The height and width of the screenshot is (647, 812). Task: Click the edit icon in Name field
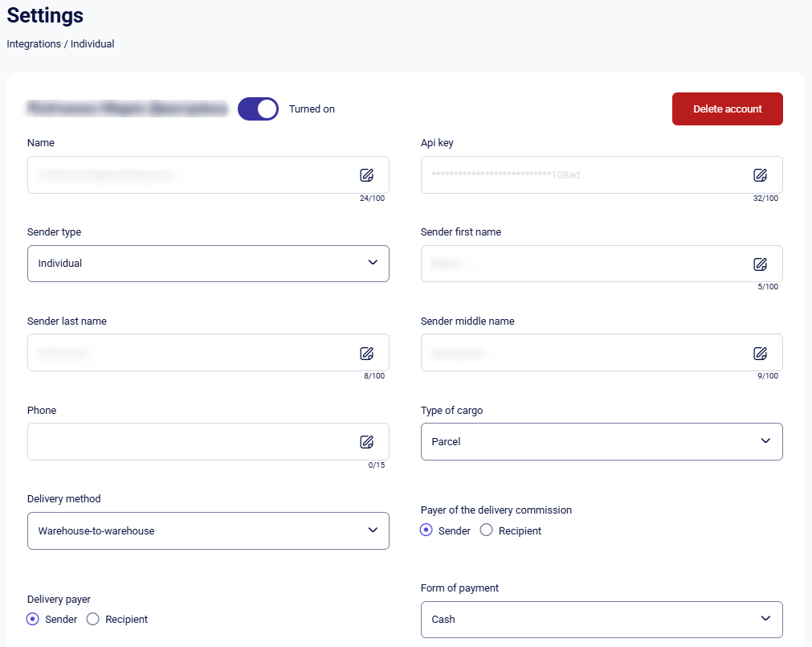click(366, 175)
